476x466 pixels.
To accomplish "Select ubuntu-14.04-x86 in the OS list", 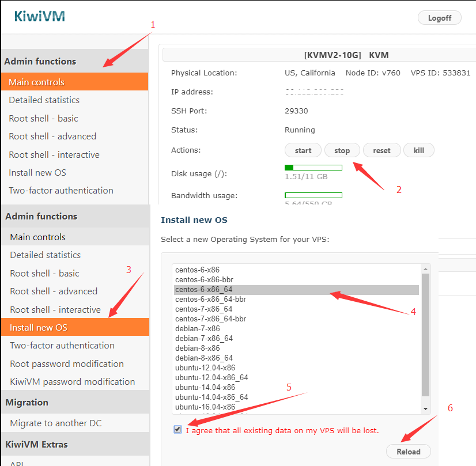I will point(296,388).
